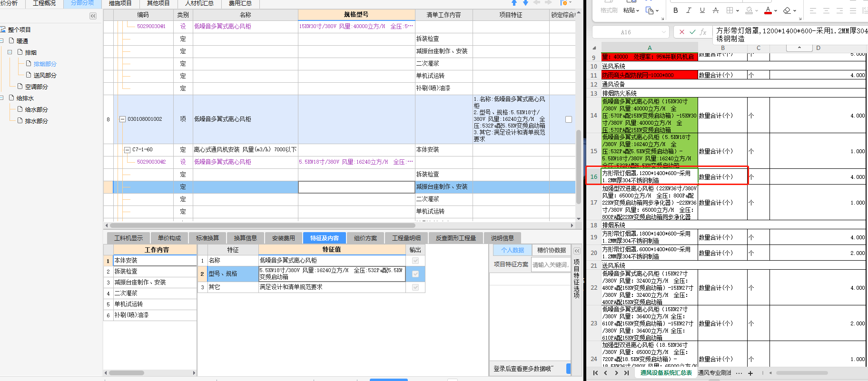Click the copy icon next to 粘贴
This screenshot has width=868, height=381.
[650, 10]
